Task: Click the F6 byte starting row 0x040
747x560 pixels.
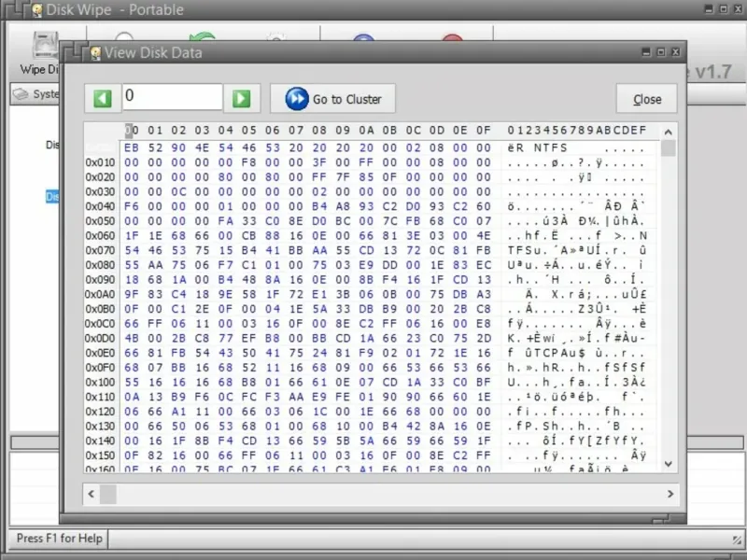Action: pos(132,206)
